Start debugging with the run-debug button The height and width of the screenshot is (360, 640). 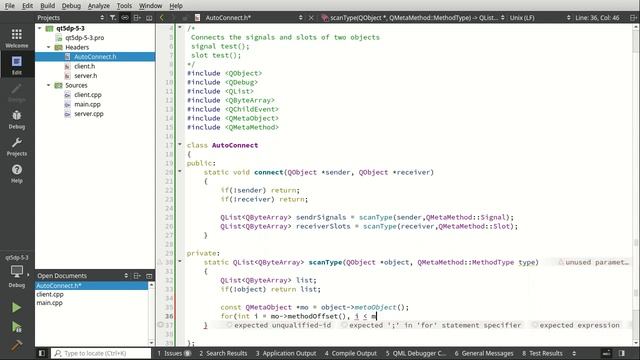[16, 327]
